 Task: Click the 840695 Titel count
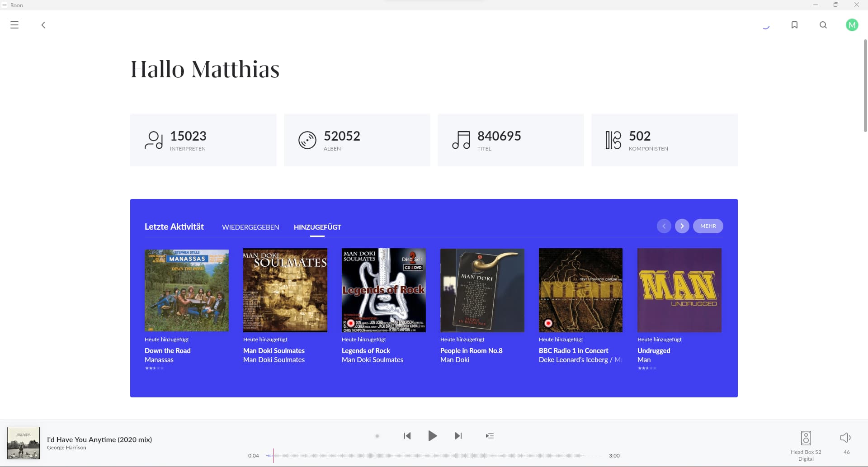(x=499, y=136)
